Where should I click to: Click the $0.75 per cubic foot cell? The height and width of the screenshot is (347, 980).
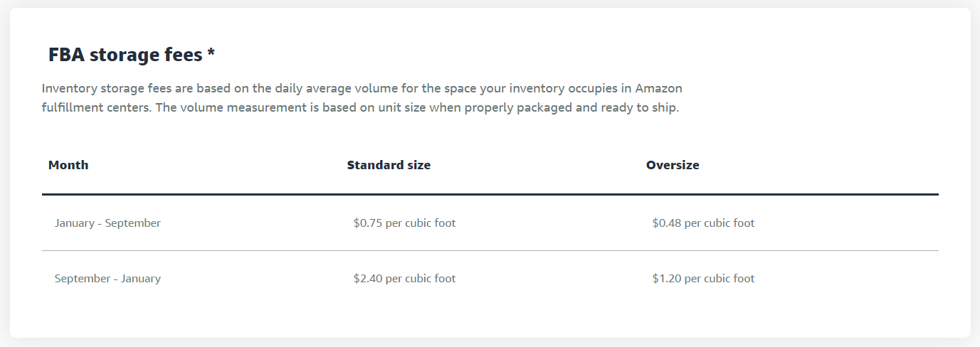[x=404, y=223]
